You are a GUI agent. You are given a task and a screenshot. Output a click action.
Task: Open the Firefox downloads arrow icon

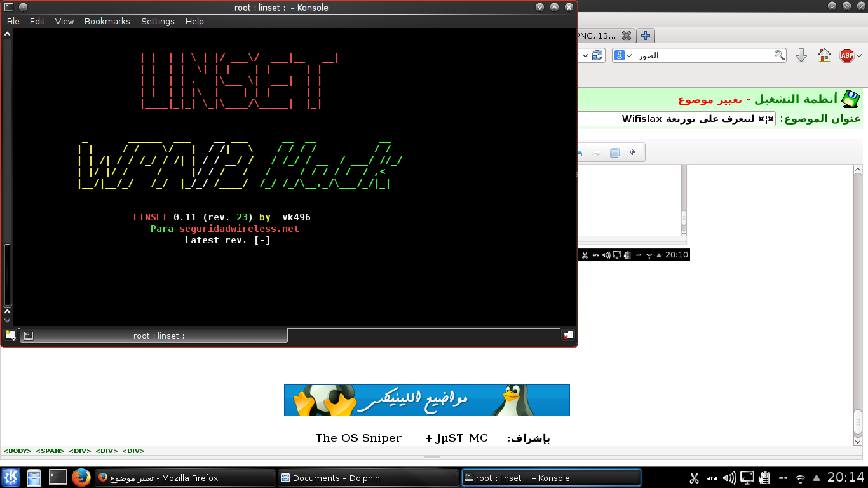801,55
